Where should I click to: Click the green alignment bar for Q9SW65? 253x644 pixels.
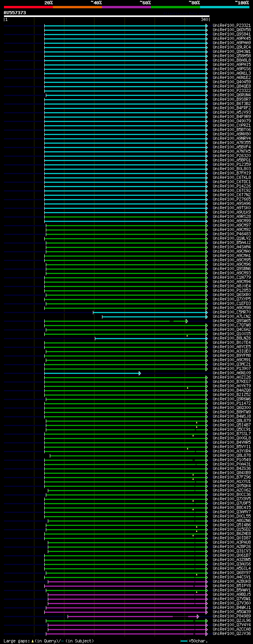coord(116,321)
